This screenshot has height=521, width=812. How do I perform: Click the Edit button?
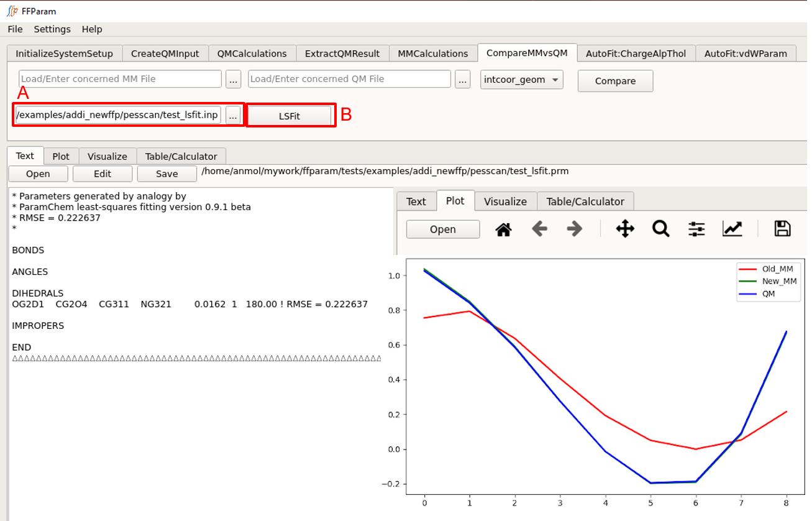click(x=103, y=174)
